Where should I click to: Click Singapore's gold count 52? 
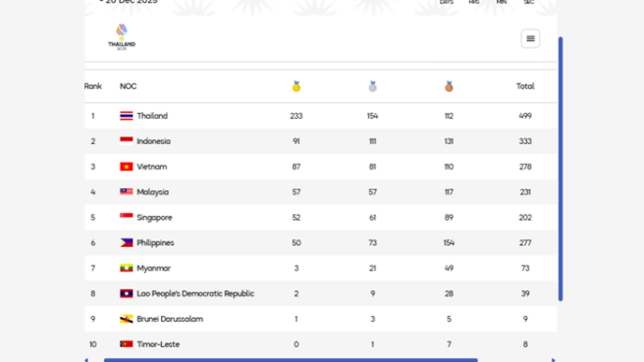pyautogui.click(x=296, y=218)
